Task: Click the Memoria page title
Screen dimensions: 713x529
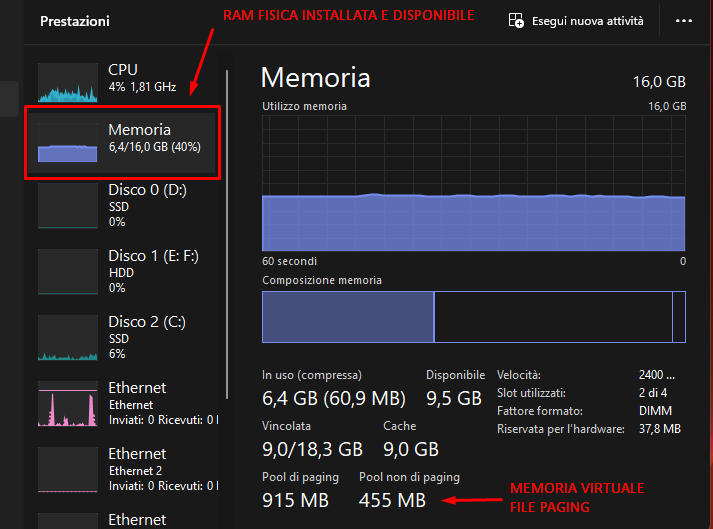Action: click(316, 78)
